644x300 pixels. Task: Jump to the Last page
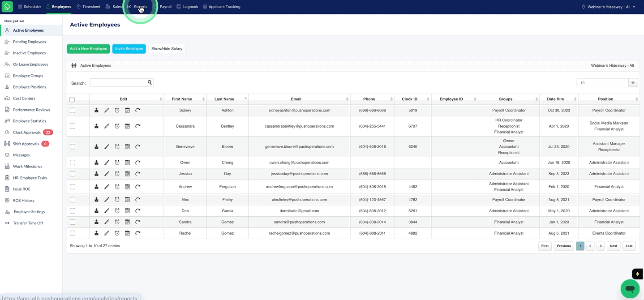pyautogui.click(x=629, y=246)
